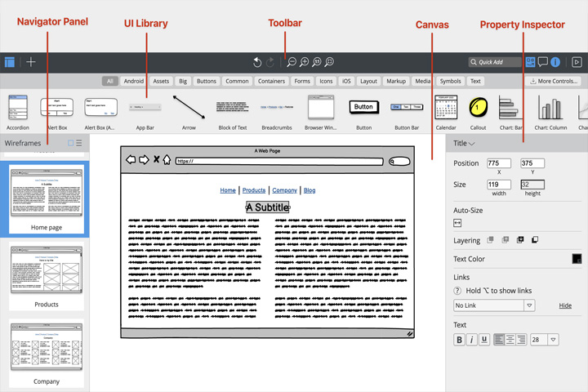Select the Chart: Bar control
Viewport: 588px width, 392px height.
point(510,112)
